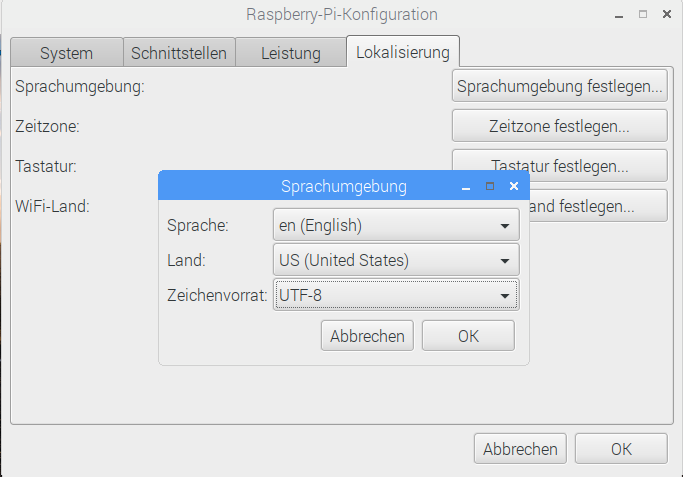
Task: Minimize the Sprachumgebung dialog
Action: [x=465, y=186]
